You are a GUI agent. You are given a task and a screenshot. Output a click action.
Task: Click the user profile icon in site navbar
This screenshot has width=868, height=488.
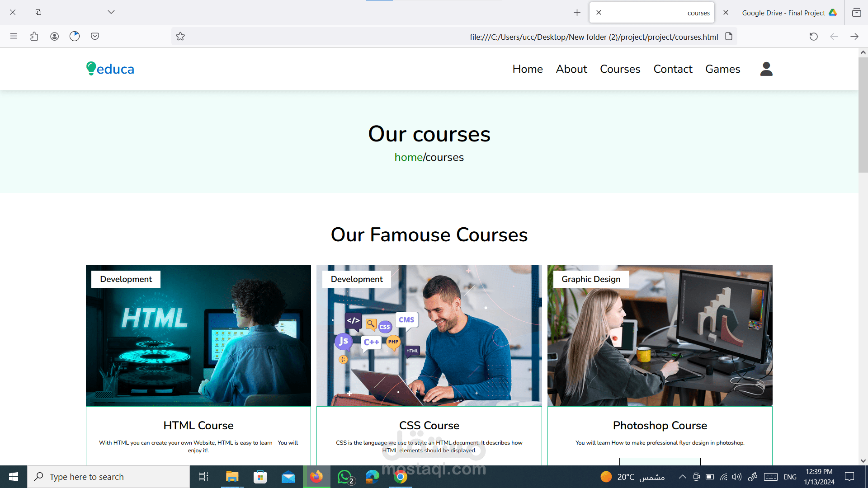pyautogui.click(x=766, y=69)
